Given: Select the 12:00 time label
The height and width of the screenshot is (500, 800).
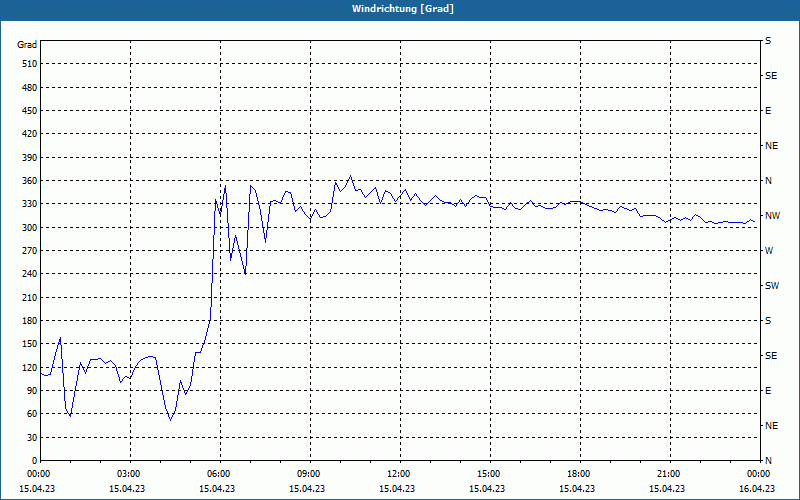Looking at the screenshot, I should coord(398,474).
